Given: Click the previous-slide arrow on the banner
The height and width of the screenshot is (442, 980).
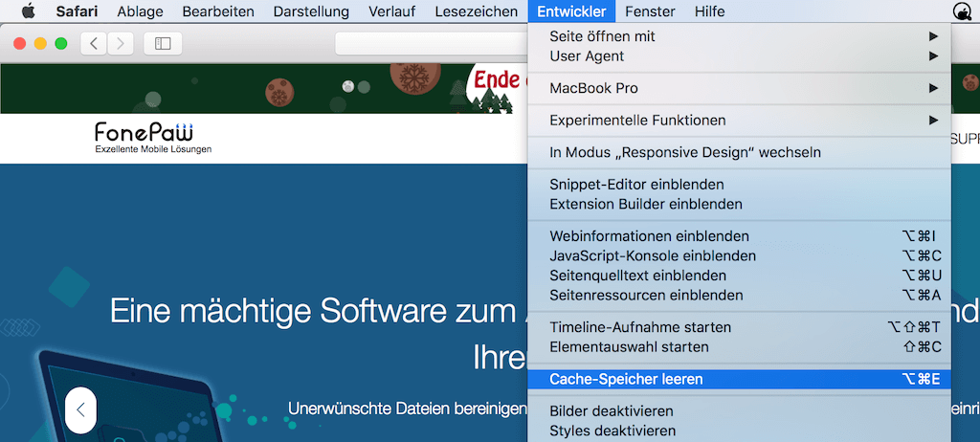Looking at the screenshot, I should click(x=80, y=410).
